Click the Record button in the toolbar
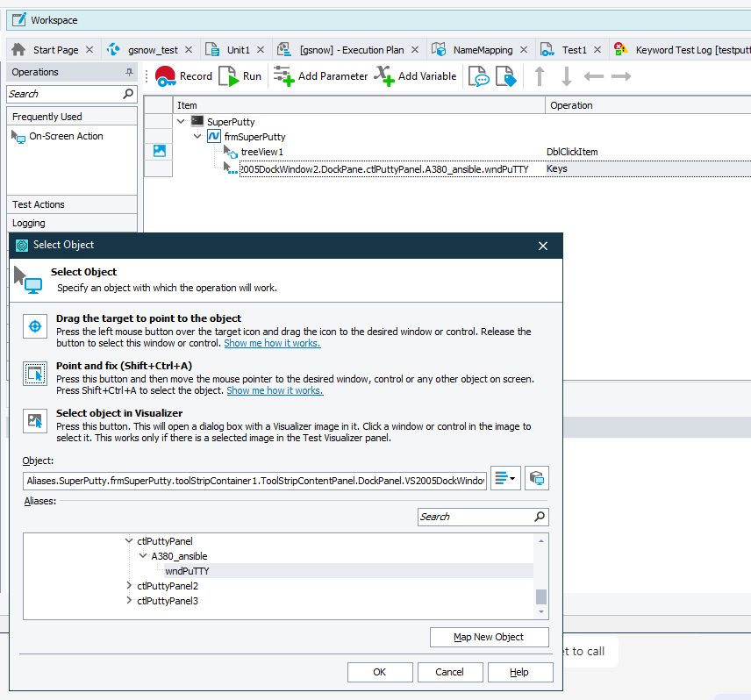Viewport: 751px width, 700px height. pos(184,76)
